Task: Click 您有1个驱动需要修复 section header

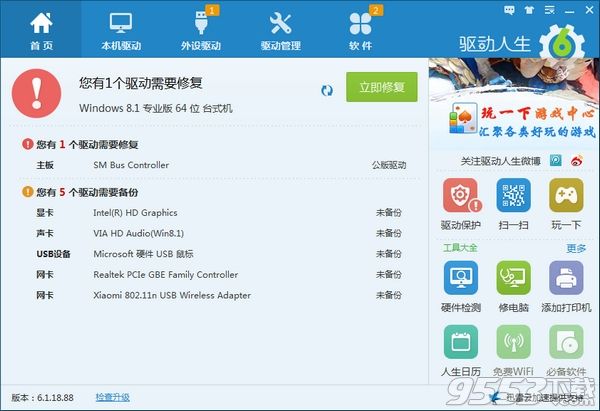Action: (80, 144)
